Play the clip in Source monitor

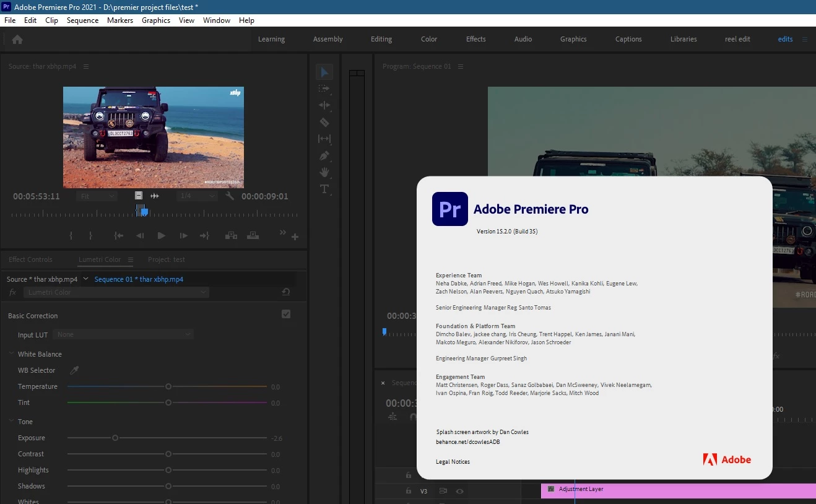tap(162, 235)
